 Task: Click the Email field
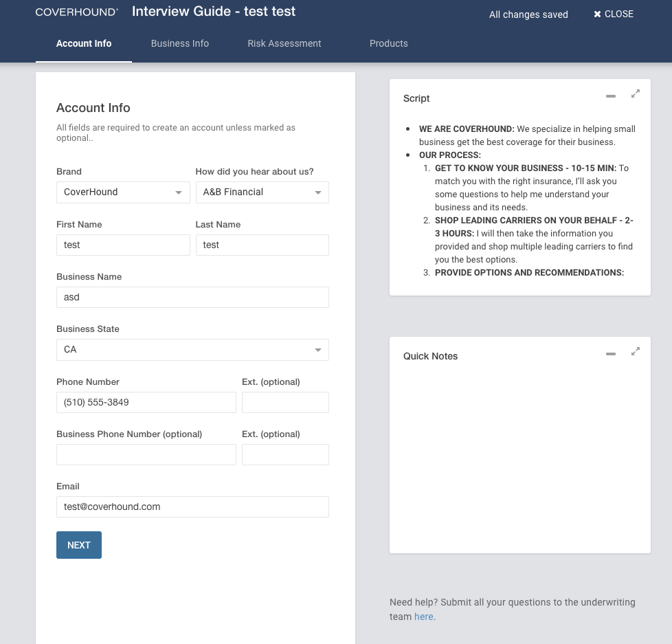(192, 507)
